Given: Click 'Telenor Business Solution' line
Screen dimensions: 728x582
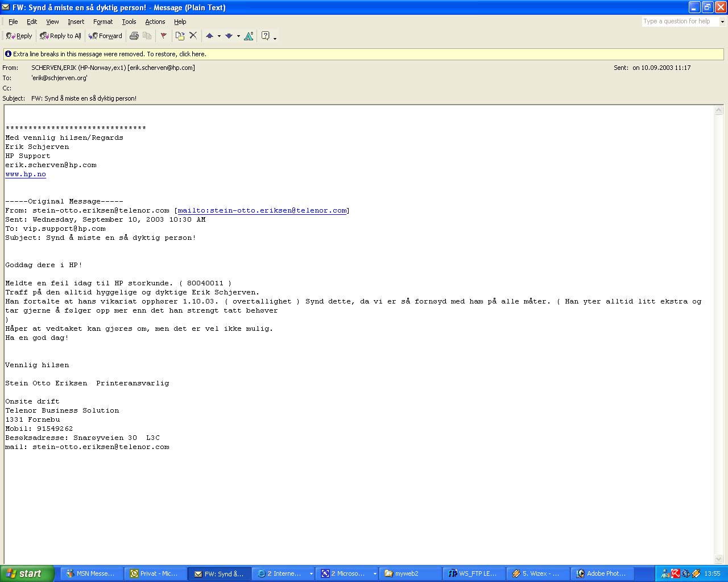Looking at the screenshot, I should (62, 410).
